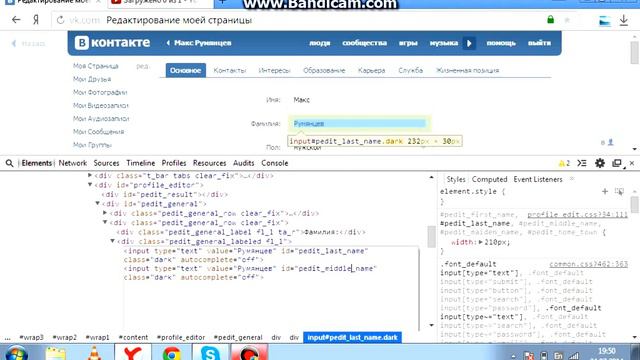Toggle the DevTools console drawer icon
This screenshot has width=640, height=360.
click(582, 163)
